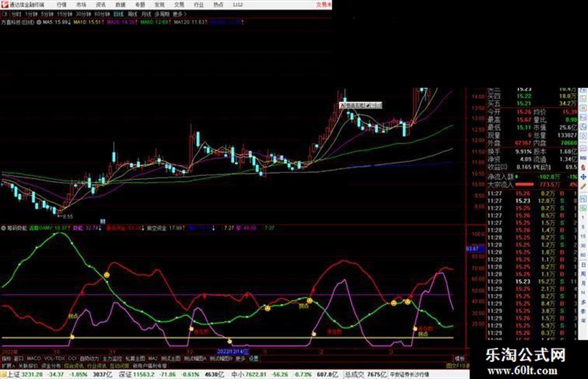588x379 pixels.
Task: Click the 净流入额 row in quote panel
Action: pos(532,176)
